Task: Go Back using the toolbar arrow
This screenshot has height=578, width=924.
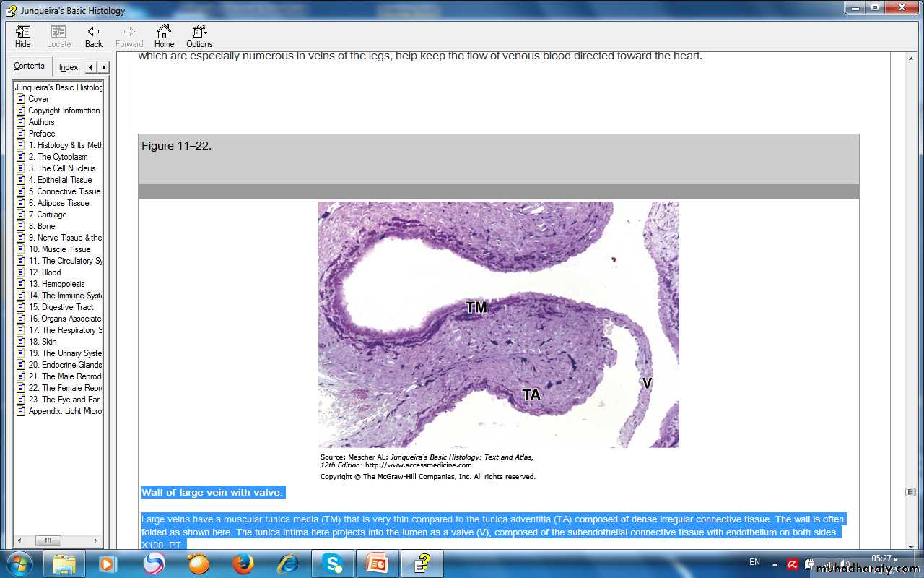Action: [94, 36]
